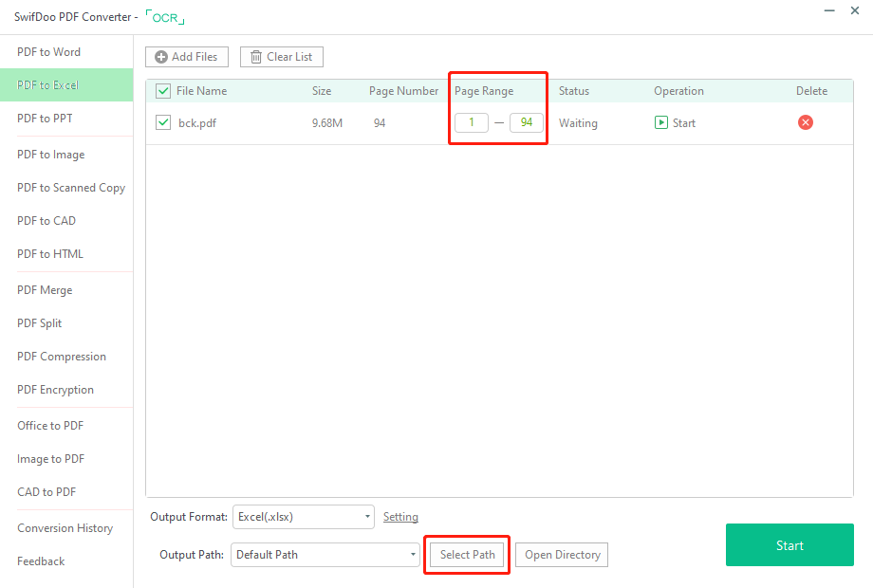Minimize the SwifDoo PDF Converter window
The height and width of the screenshot is (588, 873).
pos(829,10)
